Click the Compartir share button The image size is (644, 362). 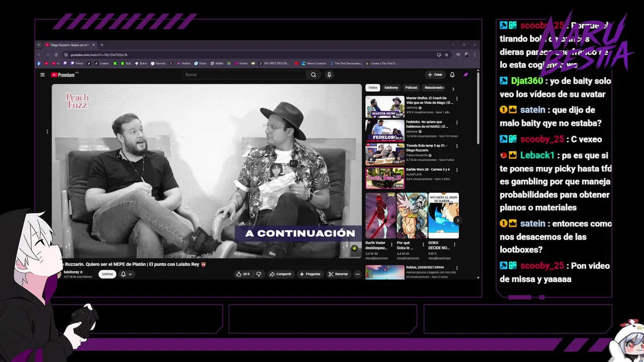coord(280,274)
